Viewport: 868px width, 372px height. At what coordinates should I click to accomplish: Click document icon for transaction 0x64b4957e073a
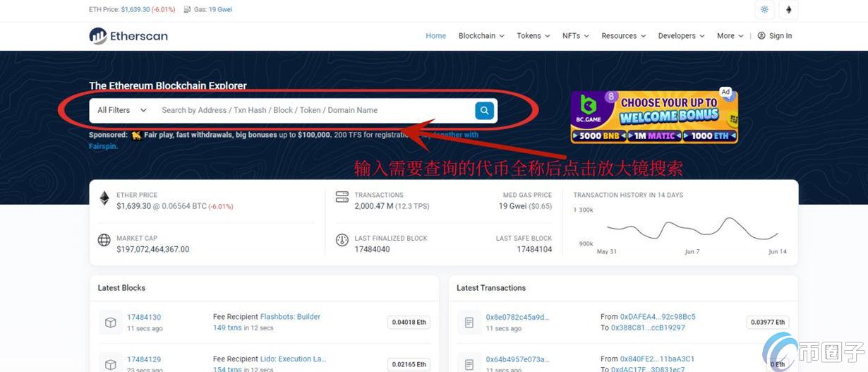click(x=469, y=364)
